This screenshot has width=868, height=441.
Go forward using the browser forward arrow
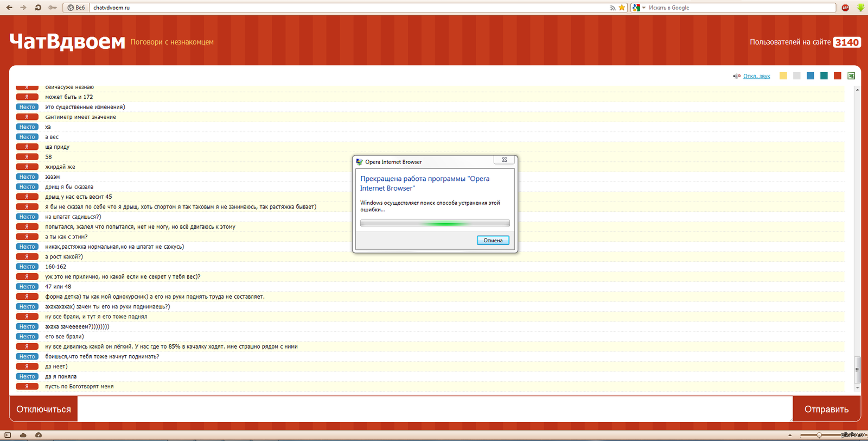pos(23,8)
